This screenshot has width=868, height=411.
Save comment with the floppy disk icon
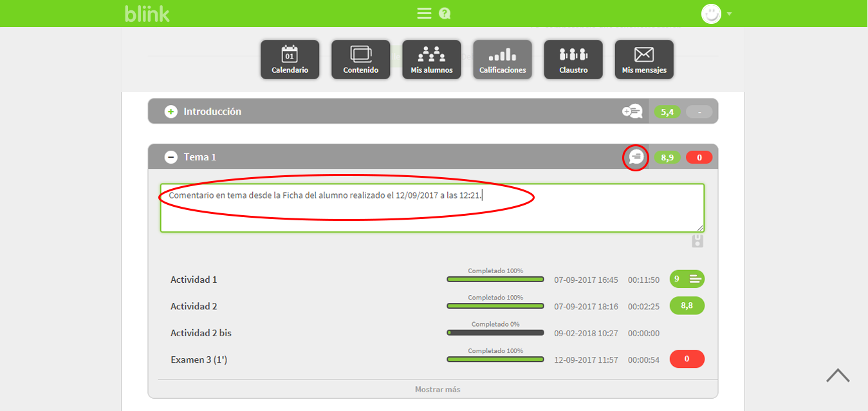point(697,241)
